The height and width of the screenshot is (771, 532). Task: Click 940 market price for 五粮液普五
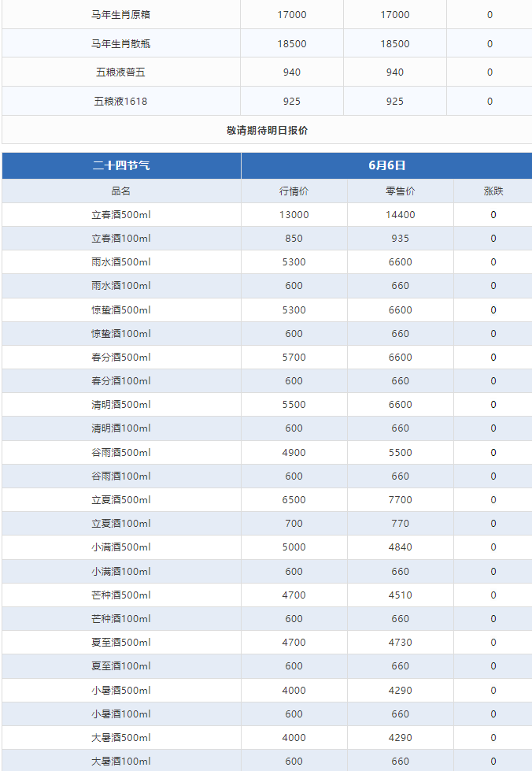(292, 72)
